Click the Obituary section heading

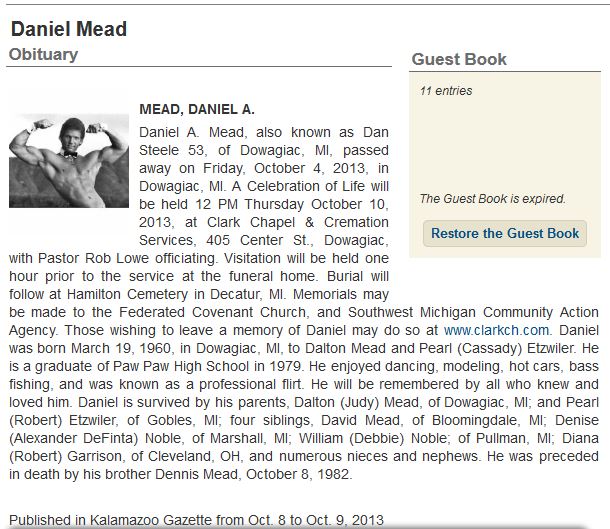click(x=44, y=54)
